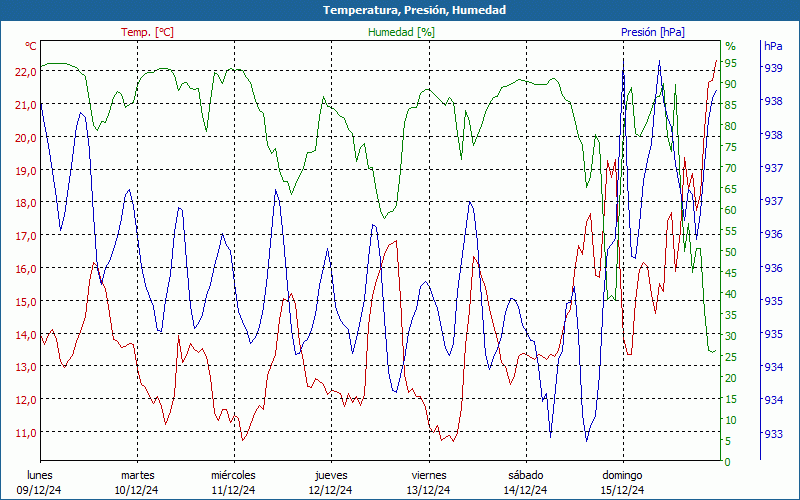
Task: Click the '30' humidity axis value
Action: (x=731, y=336)
